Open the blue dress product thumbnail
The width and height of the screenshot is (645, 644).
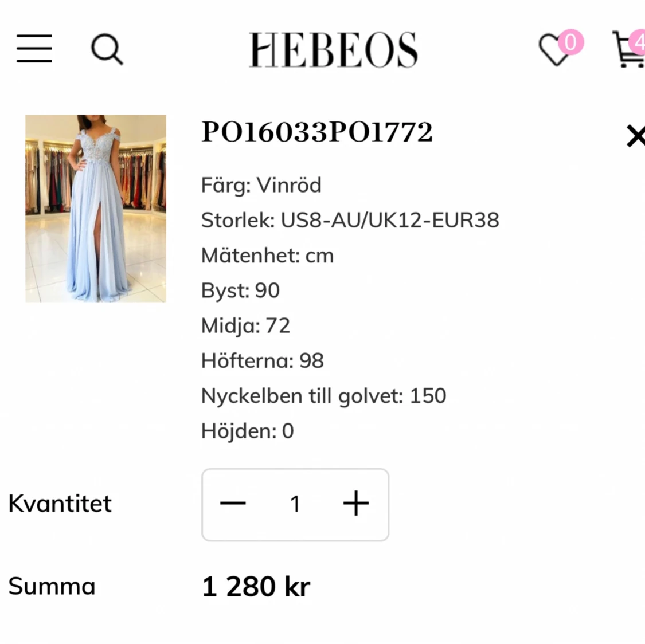(96, 208)
